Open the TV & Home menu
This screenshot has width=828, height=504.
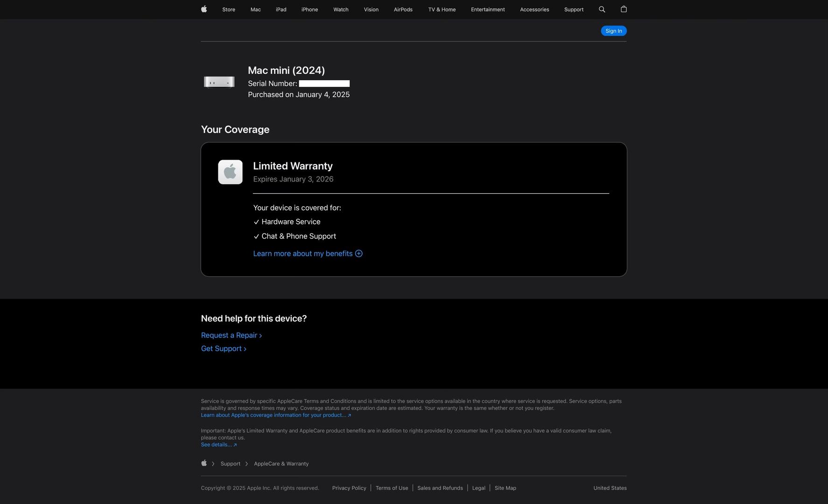click(x=442, y=9)
